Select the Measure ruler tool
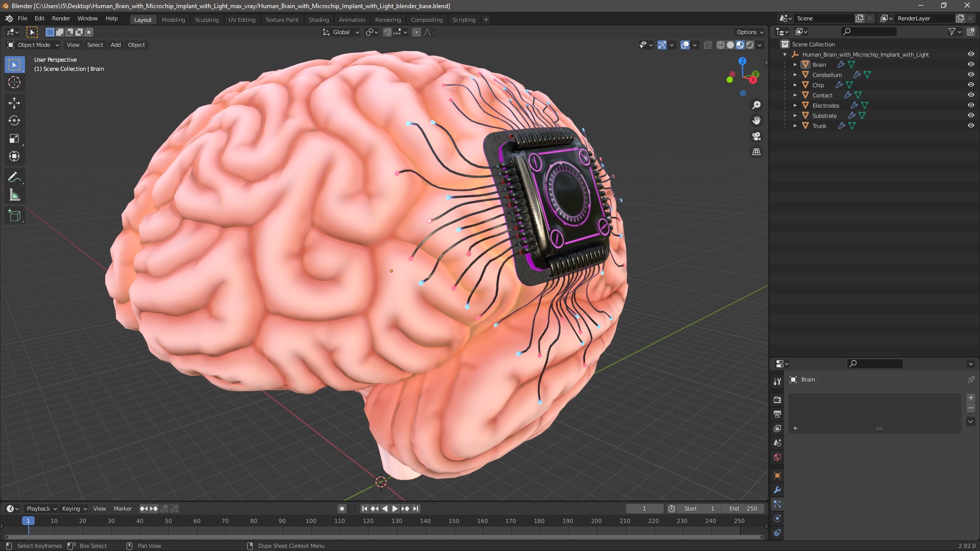 (14, 195)
